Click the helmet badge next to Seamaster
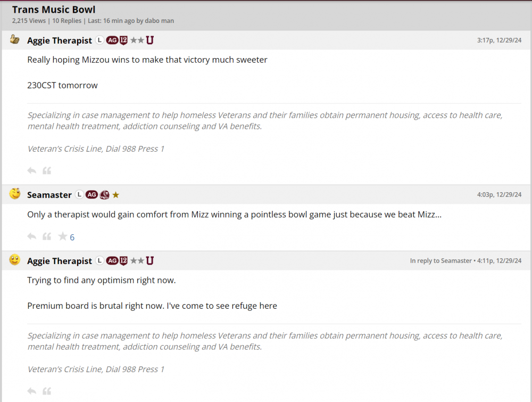The height and width of the screenshot is (402, 532). (x=105, y=195)
